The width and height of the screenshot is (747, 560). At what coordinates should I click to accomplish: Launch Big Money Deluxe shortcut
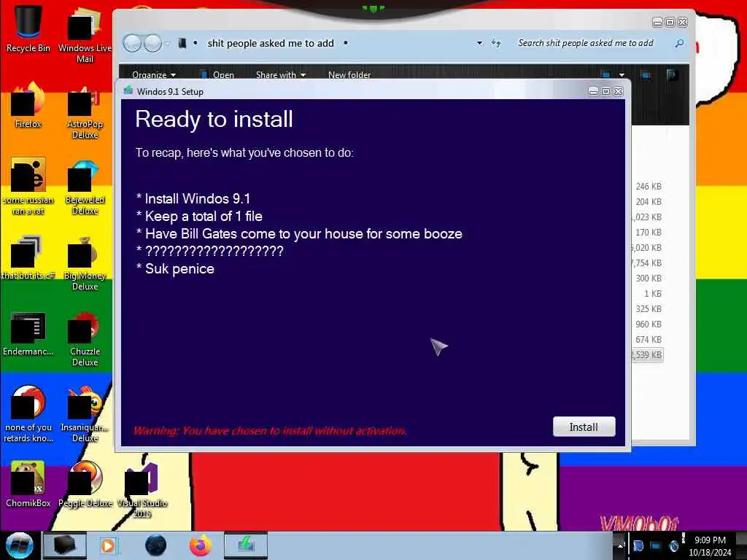(x=85, y=262)
